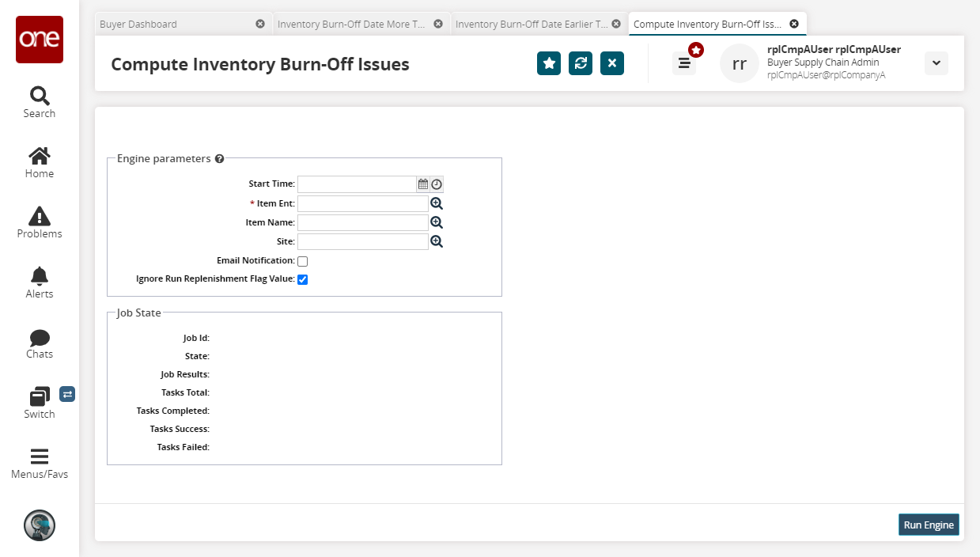Screen dimensions: 980x557
Task: Open Item Ent lookup magnifier
Action: pyautogui.click(x=437, y=203)
